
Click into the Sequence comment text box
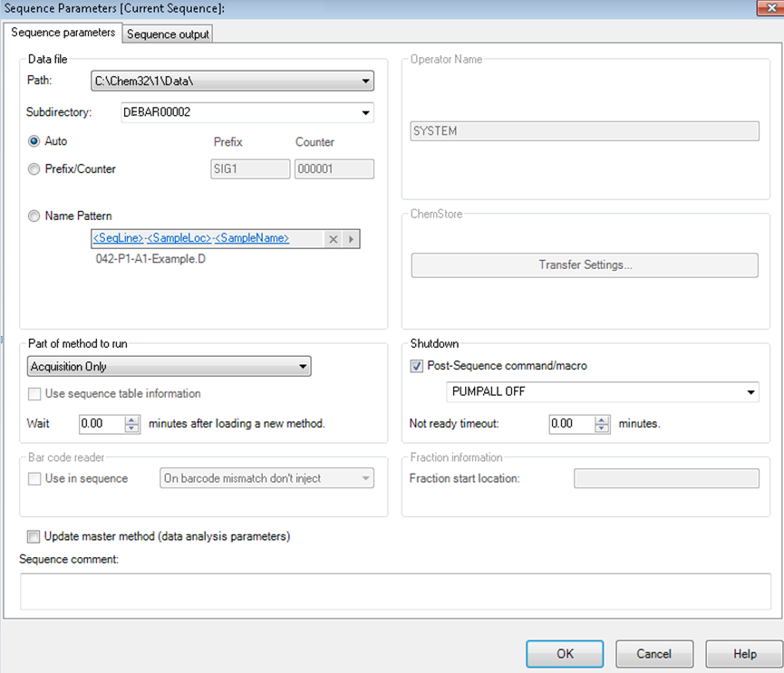click(394, 591)
